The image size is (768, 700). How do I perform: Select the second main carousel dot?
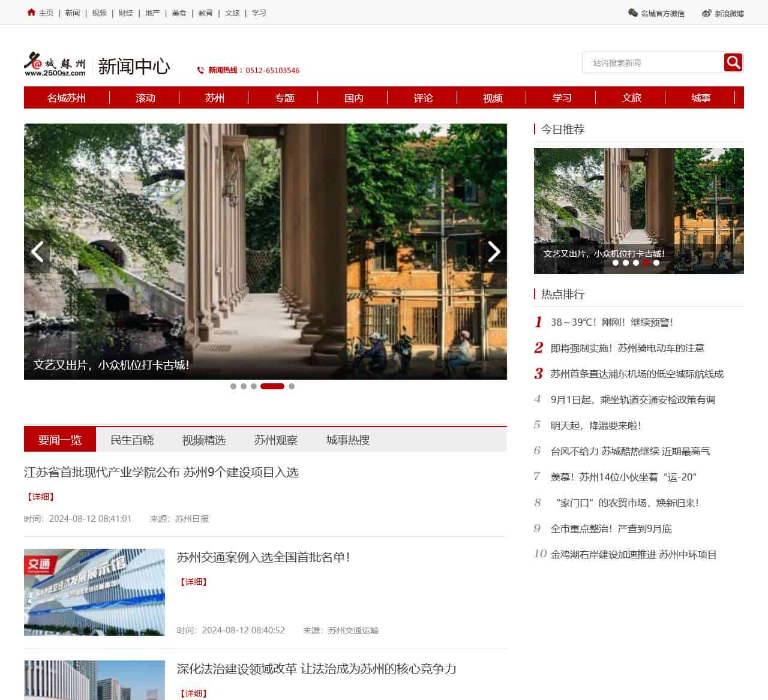tap(244, 386)
